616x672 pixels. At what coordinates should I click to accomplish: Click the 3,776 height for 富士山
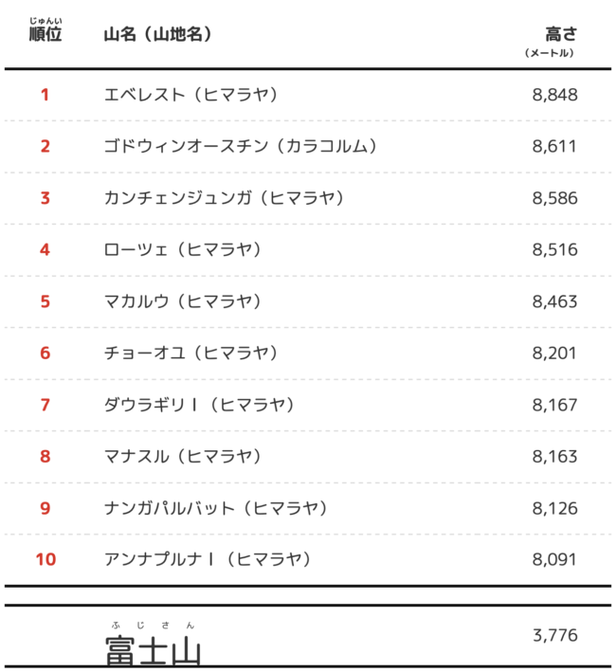[555, 635]
